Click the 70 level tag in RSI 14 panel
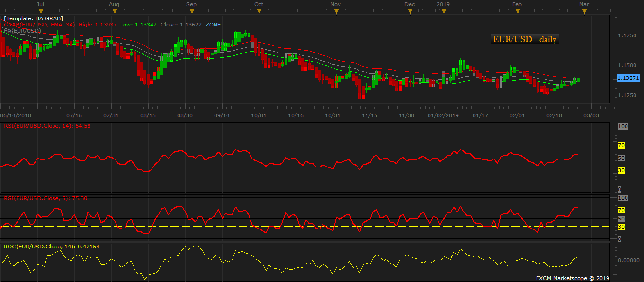 pos(621,145)
